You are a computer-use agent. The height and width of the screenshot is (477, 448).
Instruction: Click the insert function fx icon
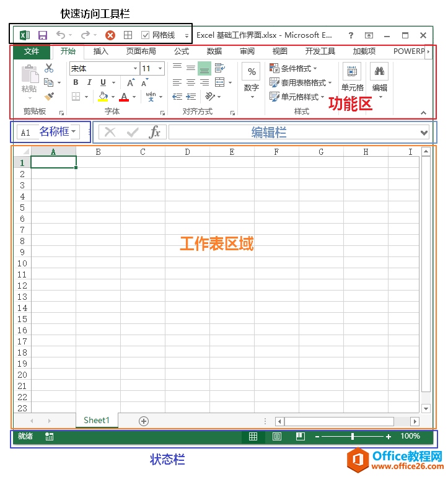coord(155,132)
